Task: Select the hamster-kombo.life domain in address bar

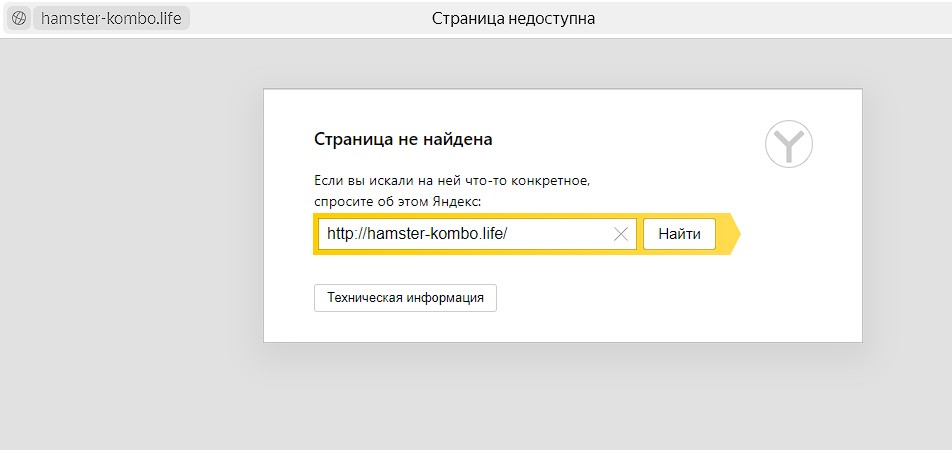Action: tap(111, 18)
